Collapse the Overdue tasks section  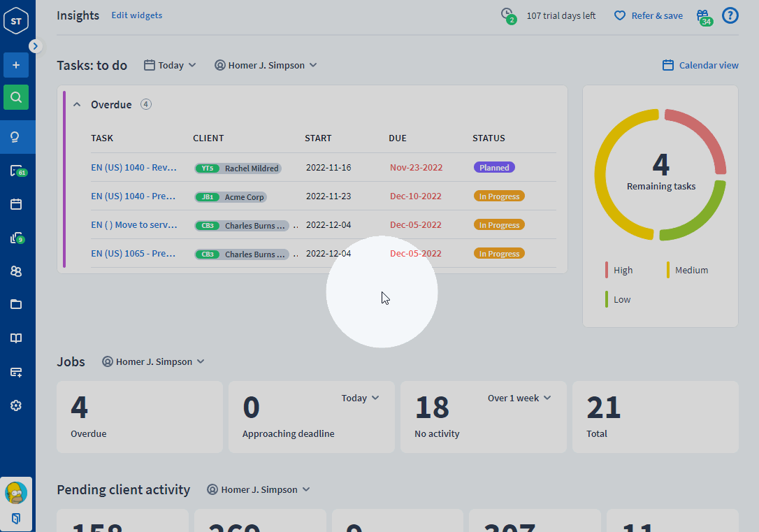tap(77, 105)
